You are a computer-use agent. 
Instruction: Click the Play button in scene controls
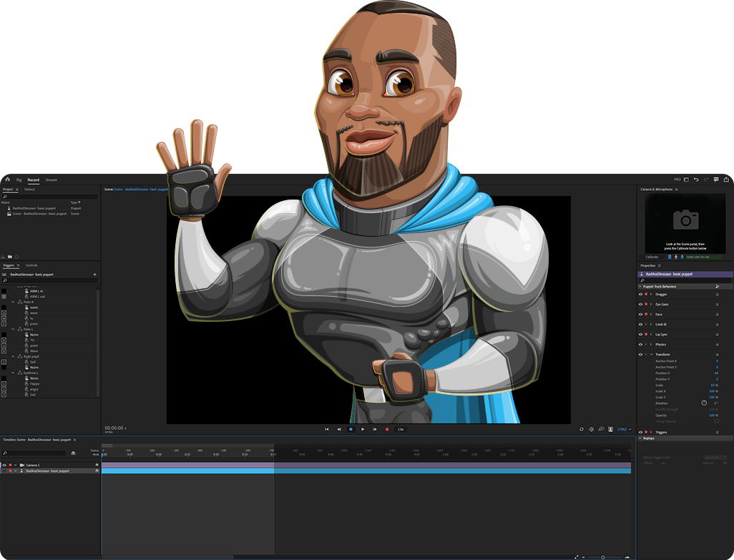tap(363, 429)
